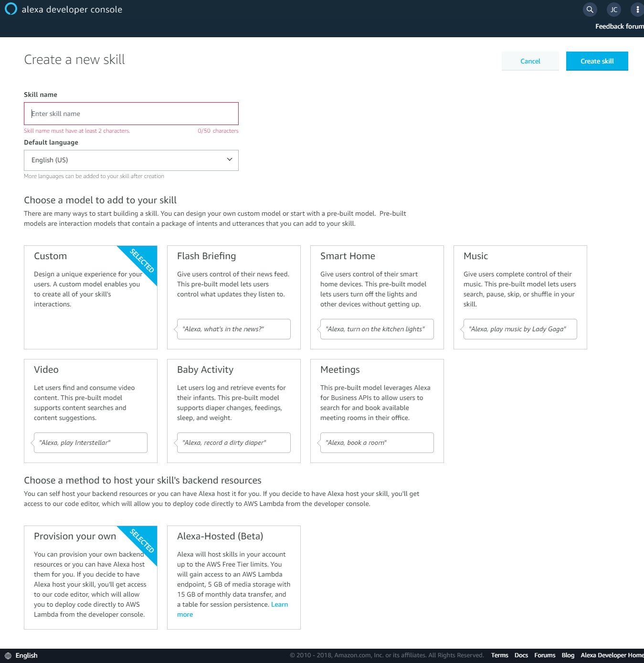Click the globe language icon in footer
This screenshot has width=644, height=663.
[x=8, y=655]
